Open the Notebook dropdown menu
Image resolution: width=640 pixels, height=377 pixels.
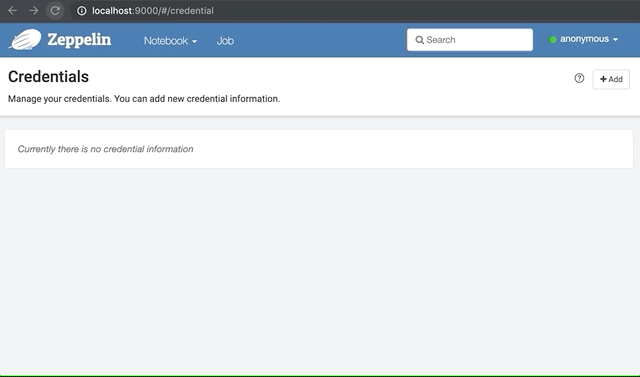tap(170, 41)
